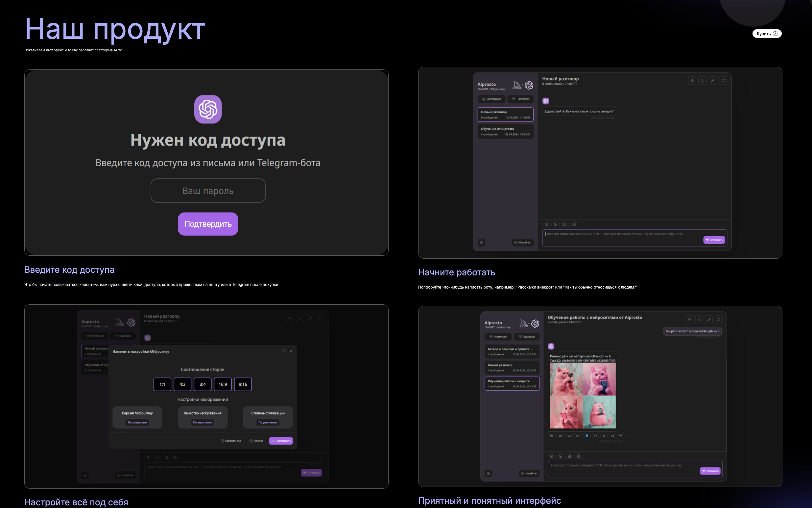
Task: Click the settings gear icon above the Начните работать input
Action: click(546, 224)
